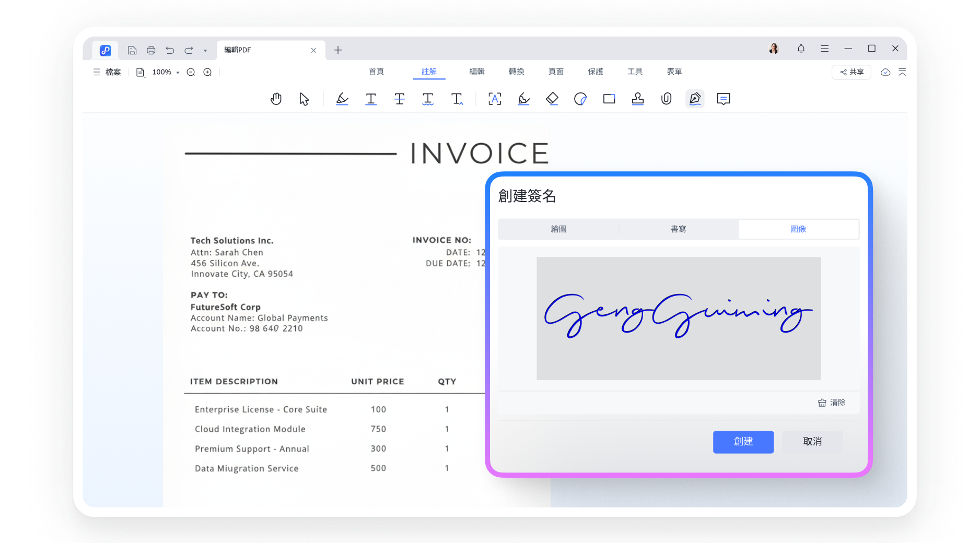Open the 檔案 file menu
The image size is (980, 543).
point(107,72)
